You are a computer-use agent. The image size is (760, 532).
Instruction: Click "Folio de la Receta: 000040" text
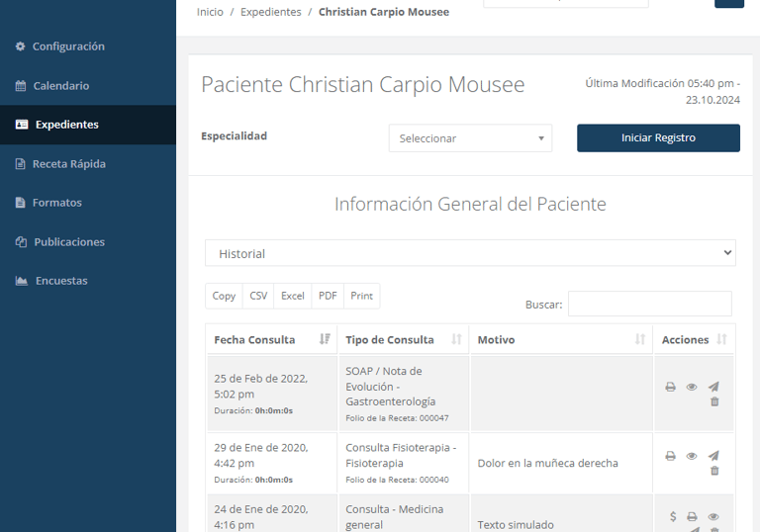coord(397,480)
